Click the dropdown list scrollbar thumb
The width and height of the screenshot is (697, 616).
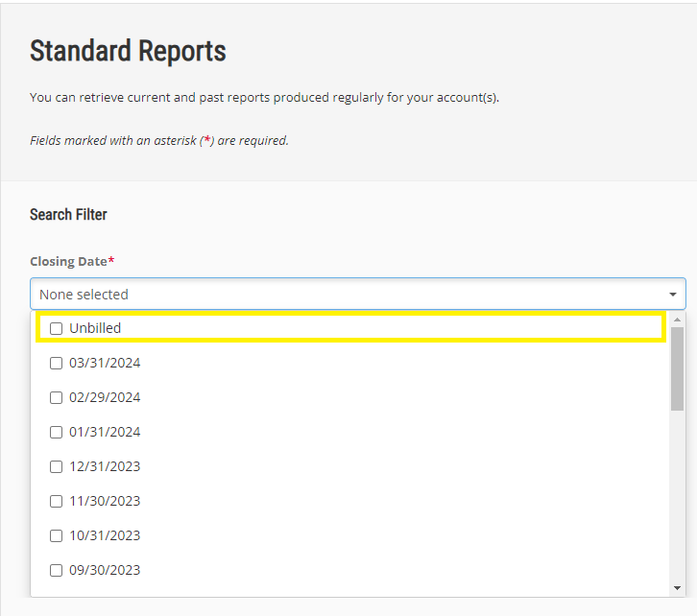(x=677, y=369)
